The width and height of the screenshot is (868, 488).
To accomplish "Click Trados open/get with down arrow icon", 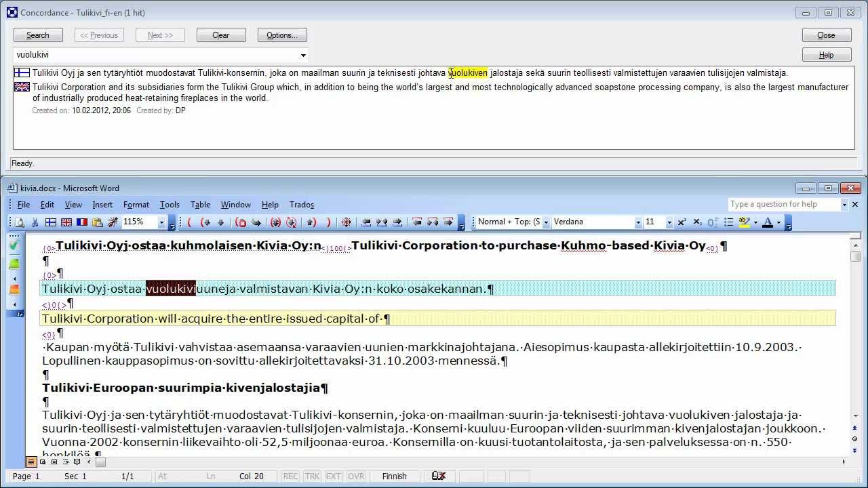I will point(205,222).
